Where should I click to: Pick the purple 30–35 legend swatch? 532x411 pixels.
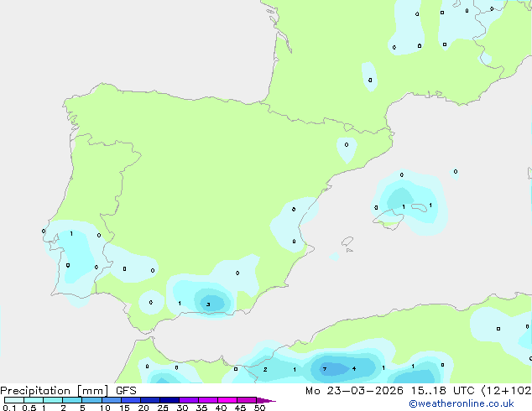189,400
